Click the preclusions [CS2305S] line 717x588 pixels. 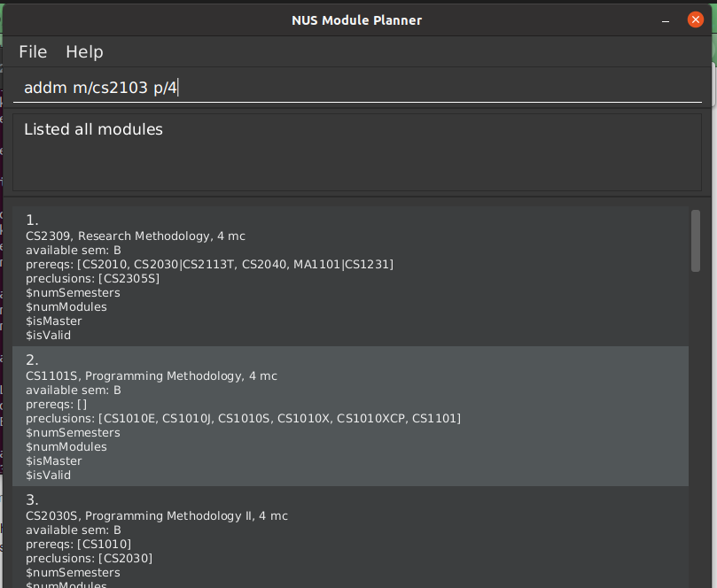(x=92, y=279)
